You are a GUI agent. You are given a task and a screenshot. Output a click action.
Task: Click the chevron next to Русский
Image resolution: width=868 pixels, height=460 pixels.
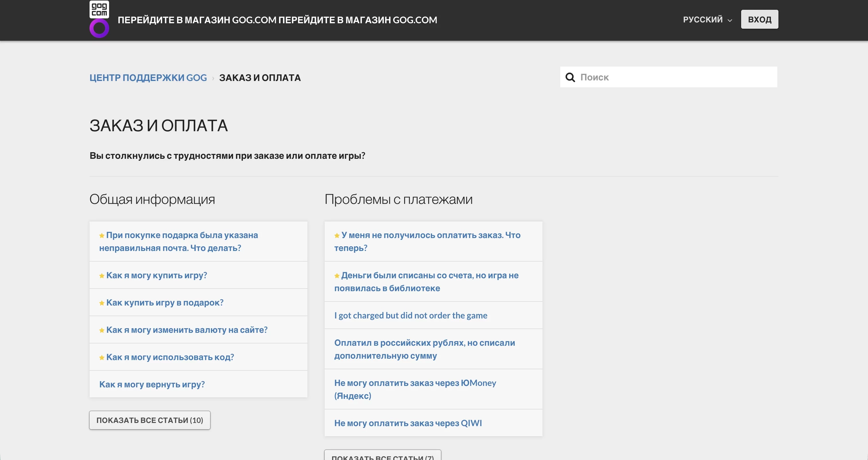[x=730, y=21]
